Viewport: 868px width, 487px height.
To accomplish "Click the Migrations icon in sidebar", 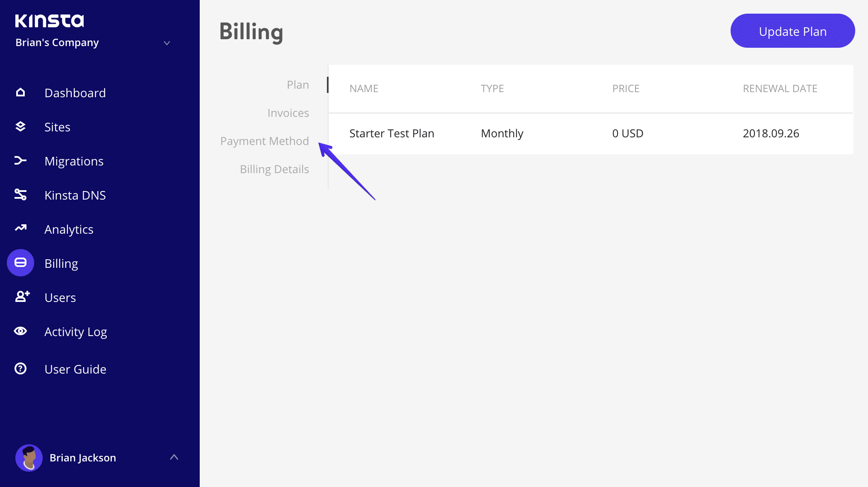I will click(20, 160).
